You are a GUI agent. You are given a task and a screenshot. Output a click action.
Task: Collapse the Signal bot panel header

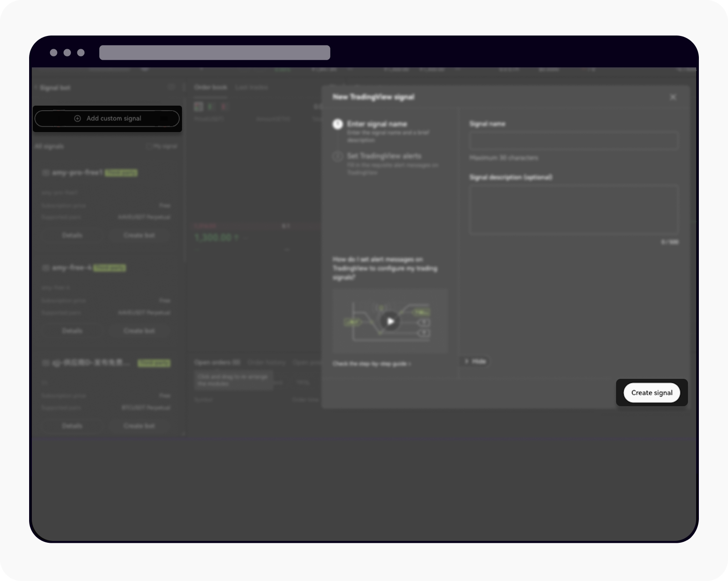click(35, 87)
